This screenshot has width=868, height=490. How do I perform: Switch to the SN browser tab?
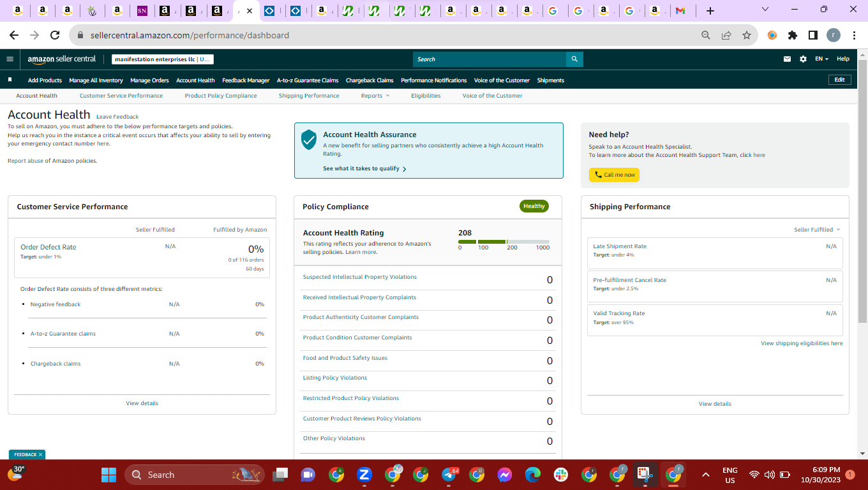point(142,11)
